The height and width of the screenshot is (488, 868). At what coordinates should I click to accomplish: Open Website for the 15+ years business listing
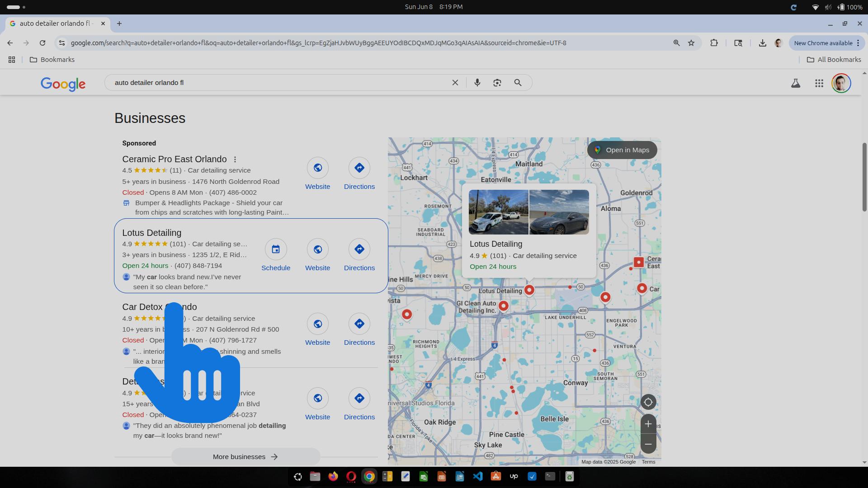coord(317,404)
